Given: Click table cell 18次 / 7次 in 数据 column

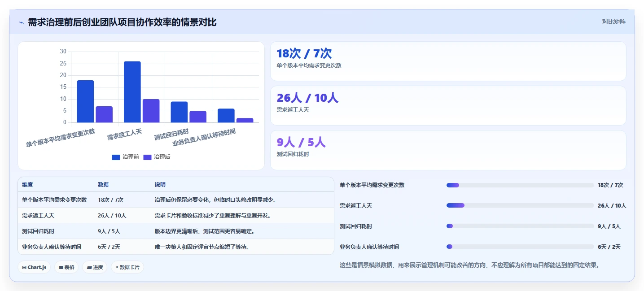Looking at the screenshot, I should pyautogui.click(x=110, y=200).
